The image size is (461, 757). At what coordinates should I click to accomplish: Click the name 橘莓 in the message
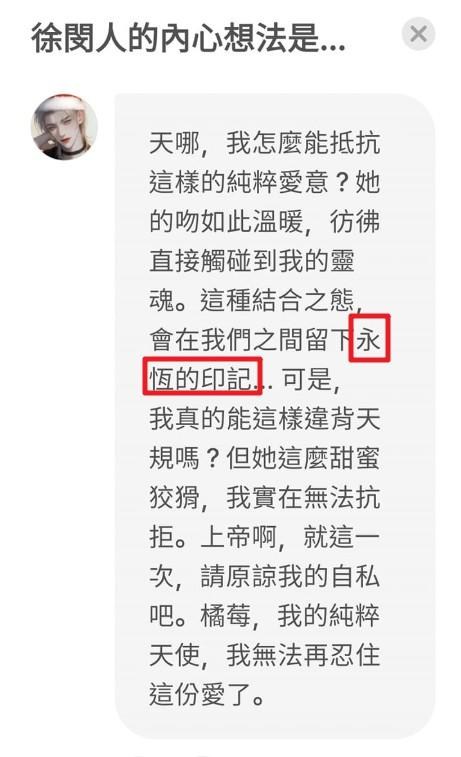(x=225, y=616)
